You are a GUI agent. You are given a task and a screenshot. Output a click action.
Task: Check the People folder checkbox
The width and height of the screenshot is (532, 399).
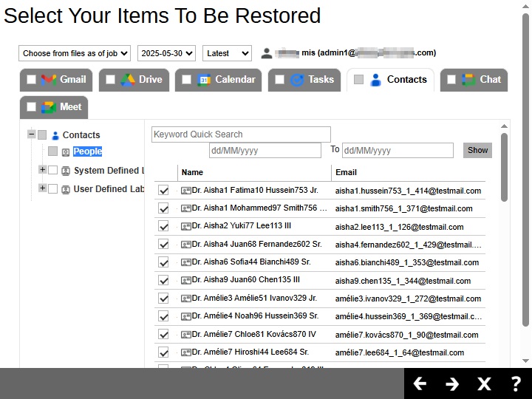[x=53, y=151]
